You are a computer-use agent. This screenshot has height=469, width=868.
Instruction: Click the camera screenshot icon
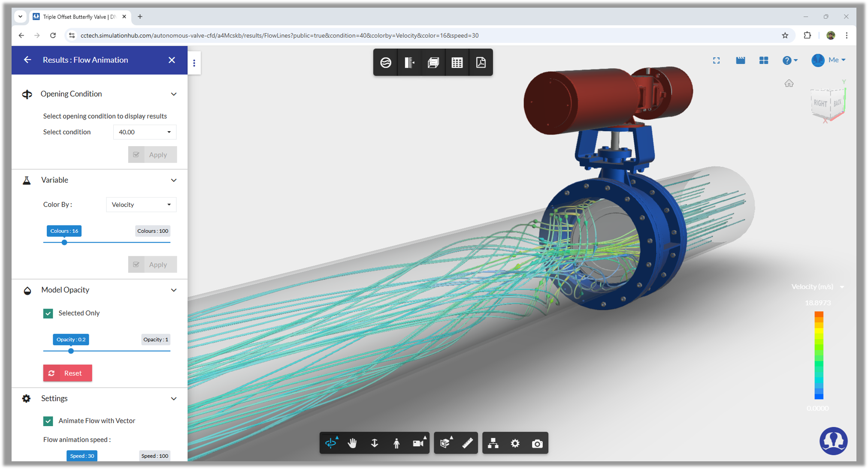pyautogui.click(x=537, y=443)
